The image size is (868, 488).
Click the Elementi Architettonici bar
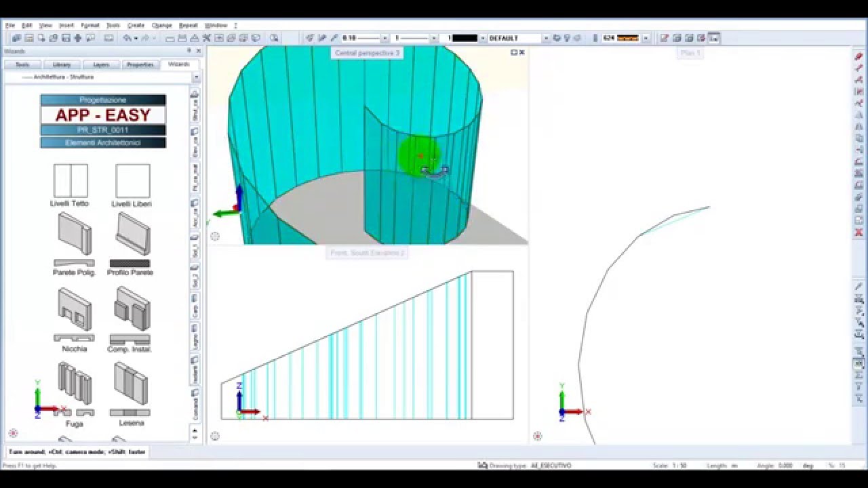click(103, 142)
